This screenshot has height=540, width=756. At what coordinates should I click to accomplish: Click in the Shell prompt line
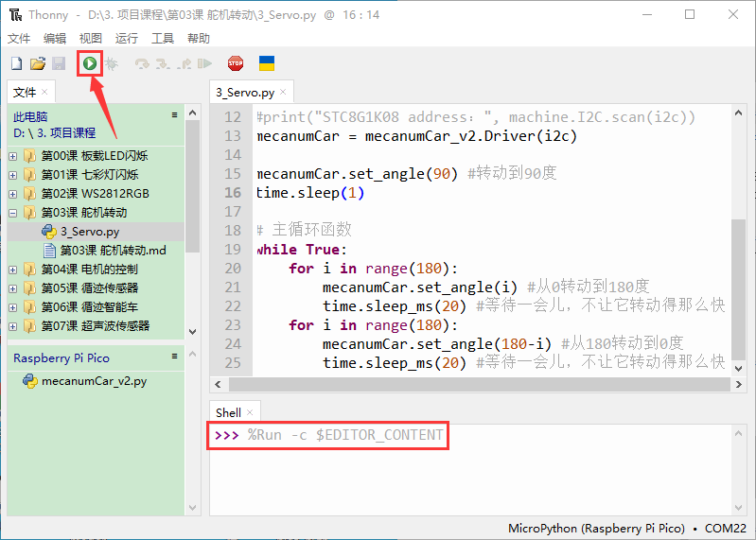pos(328,435)
